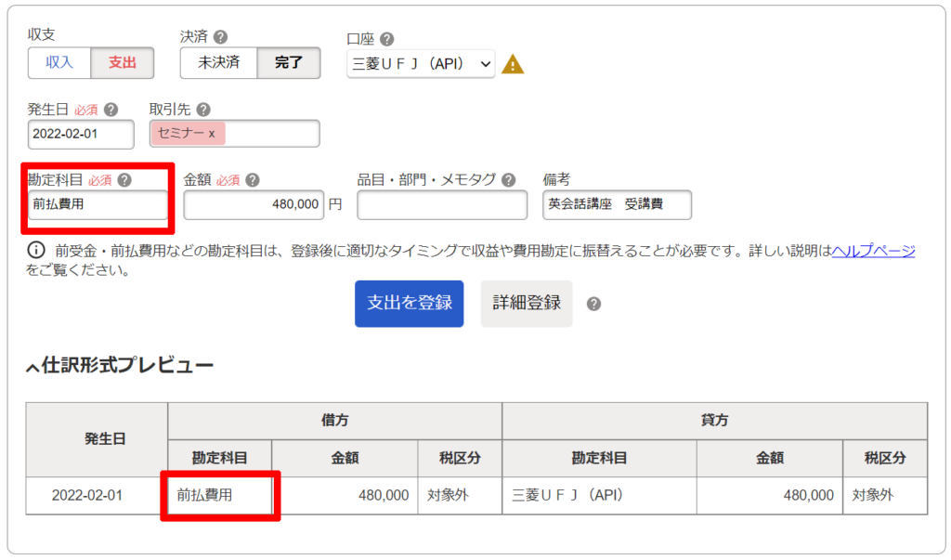Image resolution: width=951 pixels, height=560 pixels.
Task: Click the 支出を登録 button
Action: (410, 304)
